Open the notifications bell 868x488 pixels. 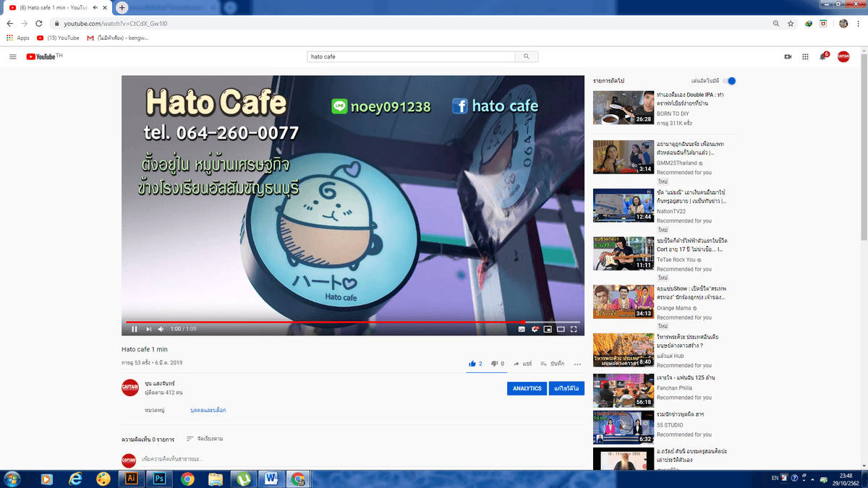pyautogui.click(x=823, y=56)
